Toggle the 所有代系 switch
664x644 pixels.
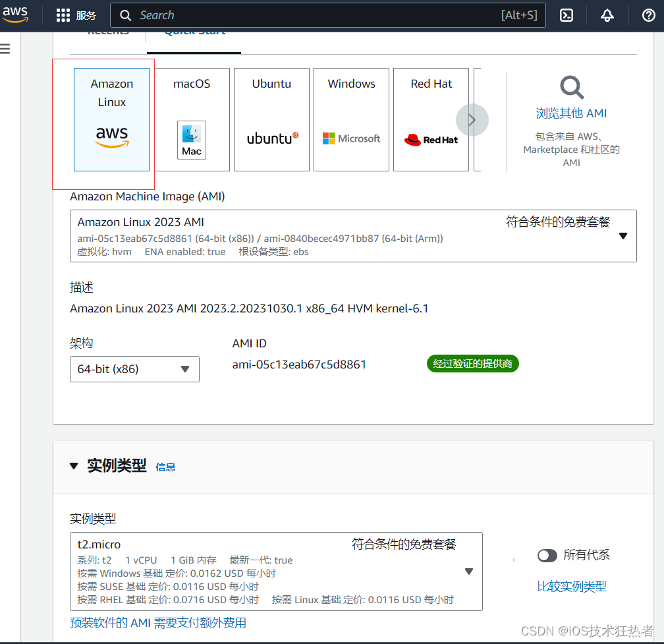(547, 556)
